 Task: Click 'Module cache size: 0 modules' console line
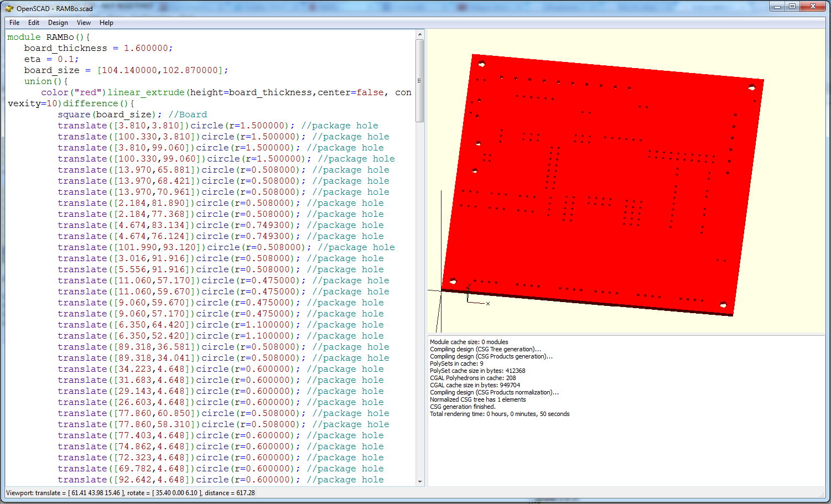coord(469,342)
